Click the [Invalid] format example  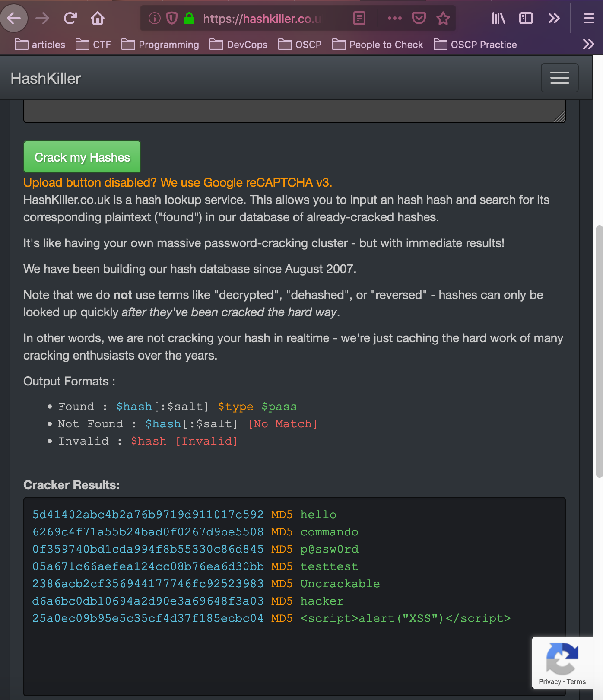pos(206,441)
